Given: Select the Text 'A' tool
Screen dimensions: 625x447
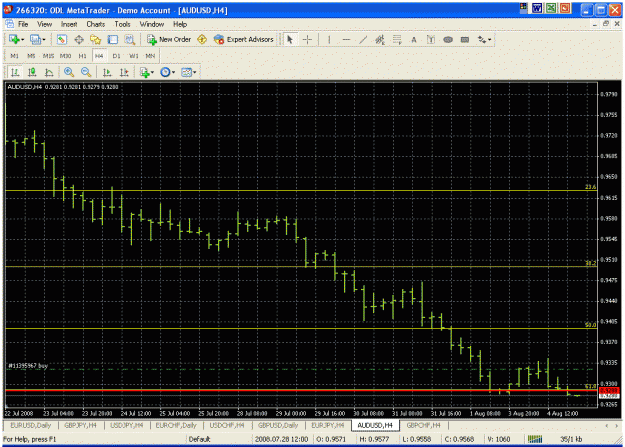Looking at the screenshot, I should [x=414, y=39].
